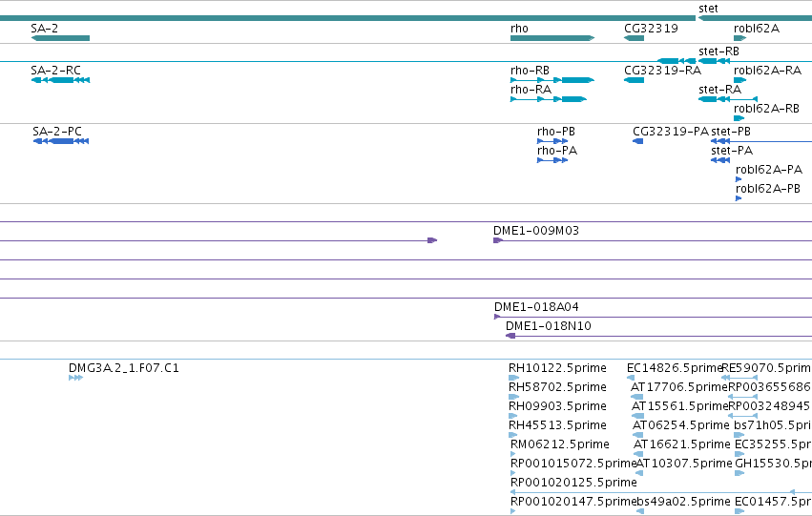Click the rho-RB transcript label

click(x=530, y=71)
